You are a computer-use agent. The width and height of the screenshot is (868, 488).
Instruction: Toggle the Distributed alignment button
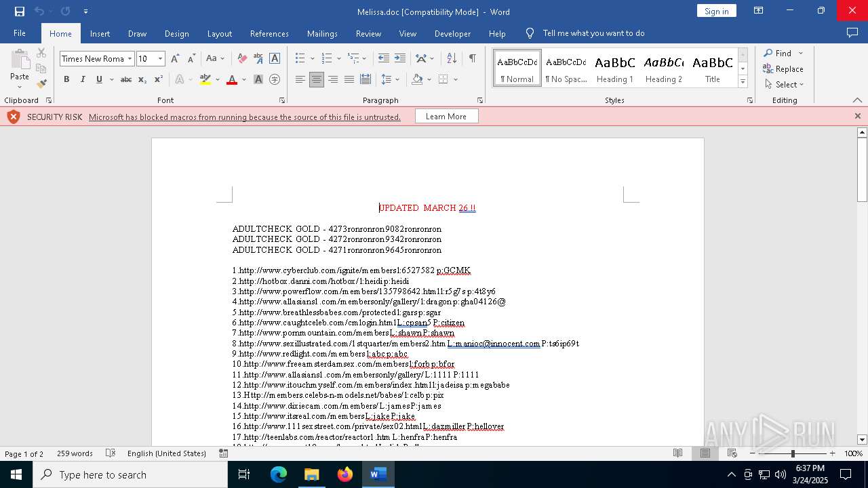(366, 79)
